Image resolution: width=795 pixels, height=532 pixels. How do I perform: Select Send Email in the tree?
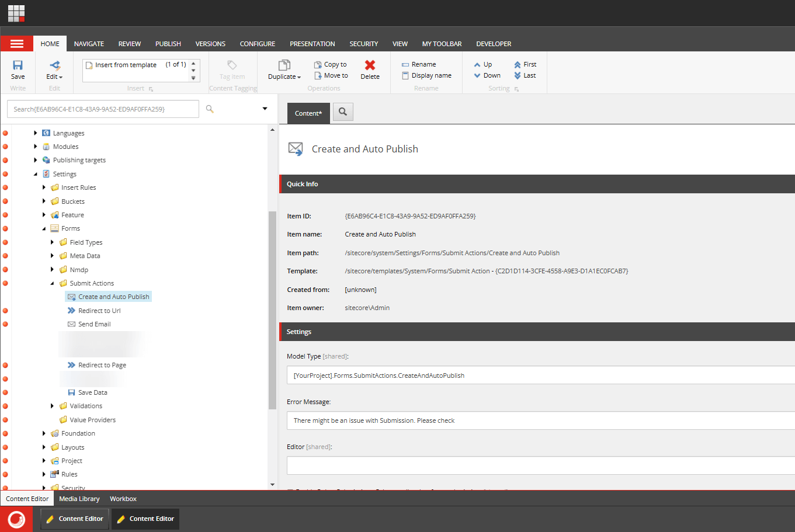(x=94, y=324)
